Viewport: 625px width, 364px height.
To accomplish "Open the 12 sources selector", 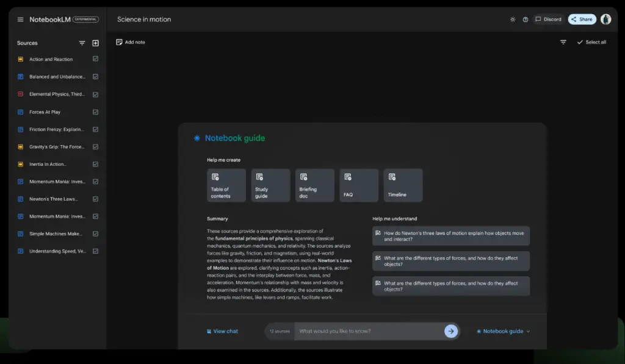I will (x=280, y=331).
